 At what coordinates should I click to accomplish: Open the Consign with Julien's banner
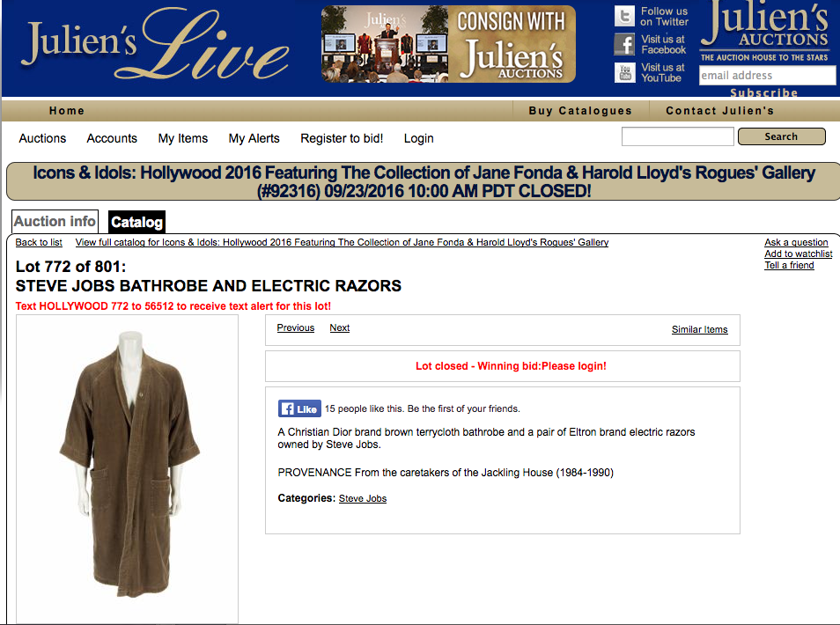(448, 44)
